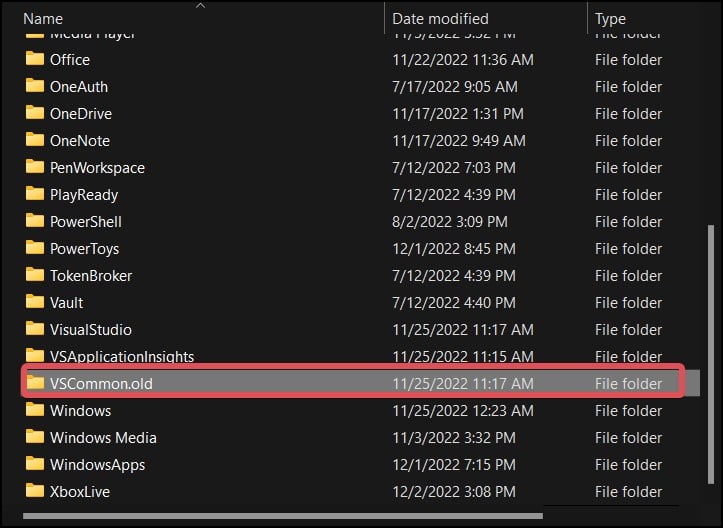723x528 pixels.
Task: Click the date 7/12/2022 7:03 PM
Action: click(x=454, y=168)
